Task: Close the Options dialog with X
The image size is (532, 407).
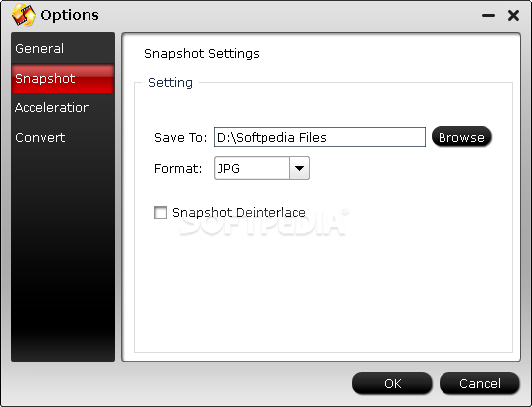Action: (513, 16)
